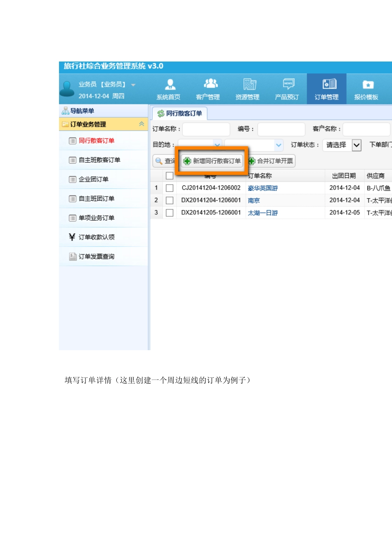Screen dimensions: 392x555
Task: Open 系统首页 home icon
Action: click(x=170, y=84)
